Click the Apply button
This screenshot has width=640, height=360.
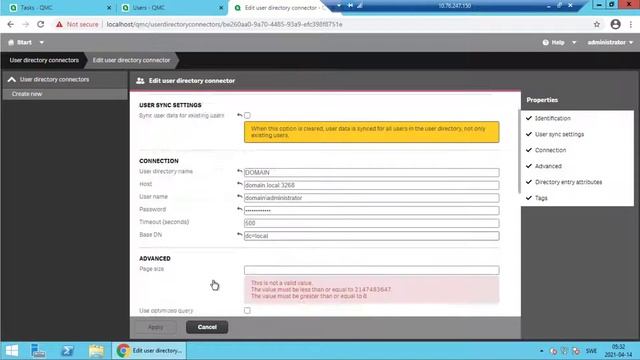(156, 327)
